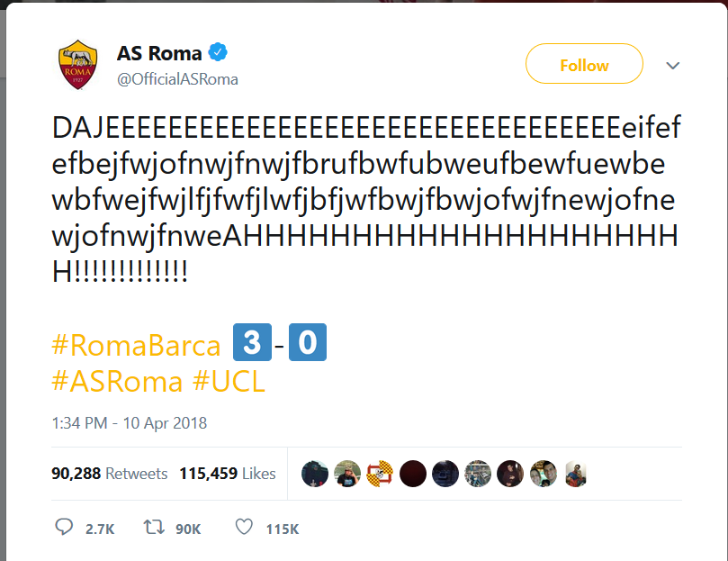Open the #RomaBarca hashtag
Image resolution: width=728 pixels, height=561 pixels.
(137, 345)
